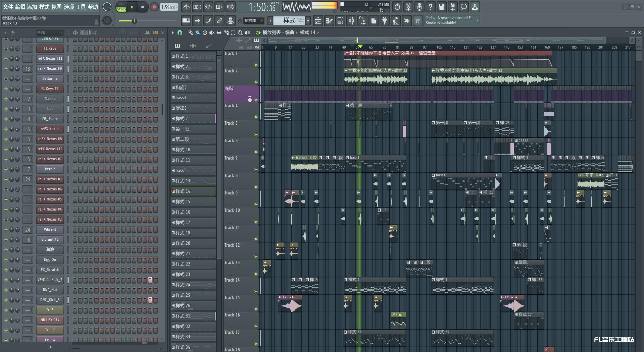Expand the breadcrumb arrow after 样式 14
This screenshot has width=644, height=352.
(x=318, y=33)
